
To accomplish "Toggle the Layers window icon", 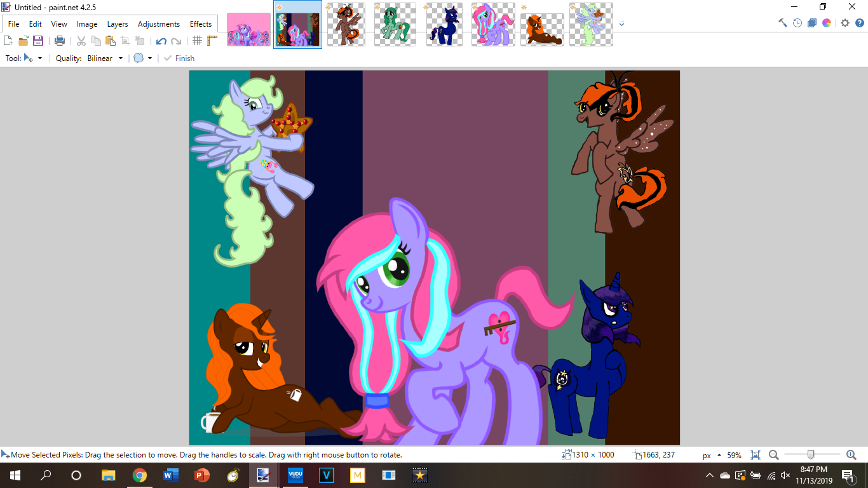I will pyautogui.click(x=812, y=23).
